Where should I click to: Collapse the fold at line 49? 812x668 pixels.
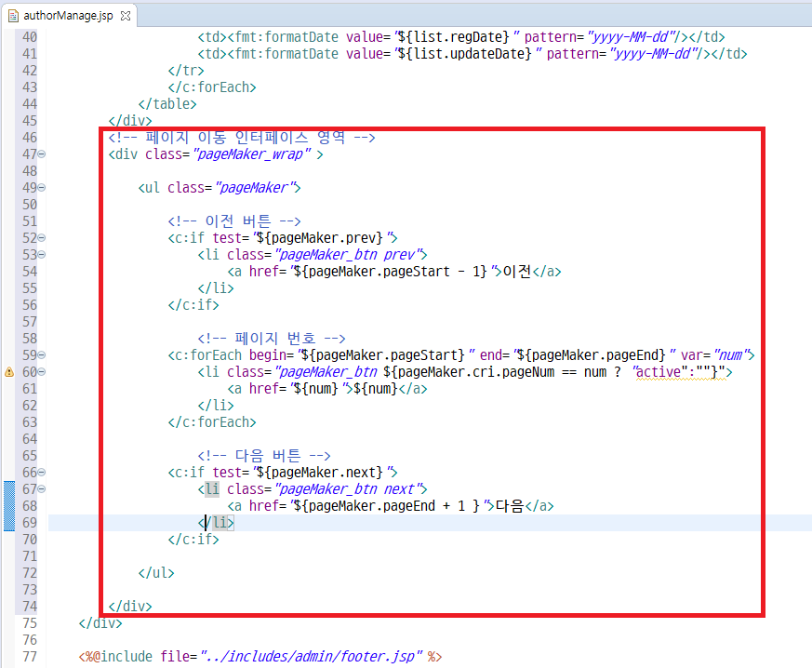pos(42,187)
